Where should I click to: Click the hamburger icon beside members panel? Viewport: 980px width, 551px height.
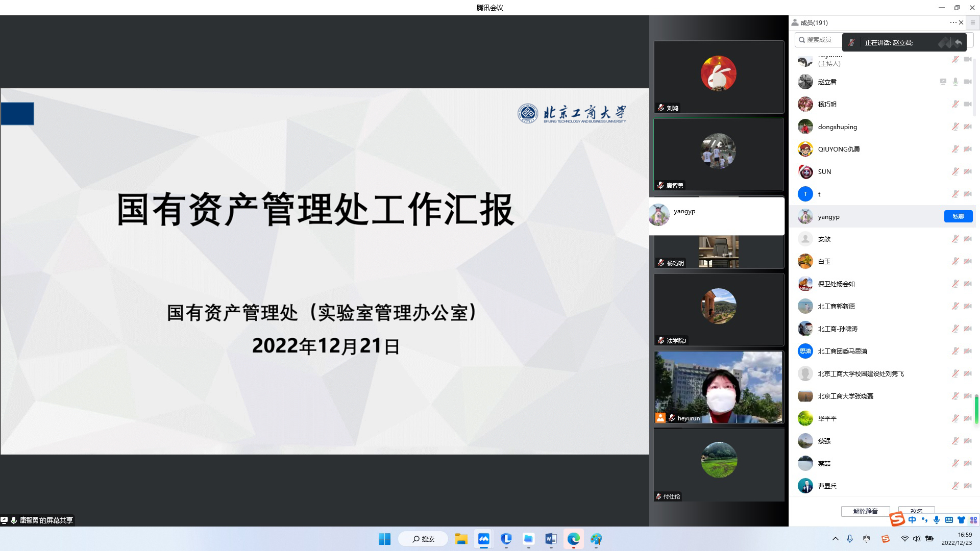pos(973,22)
